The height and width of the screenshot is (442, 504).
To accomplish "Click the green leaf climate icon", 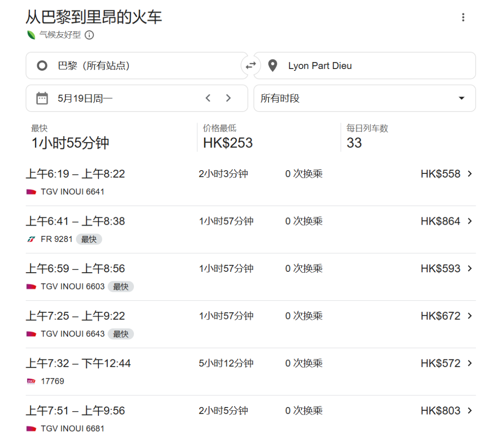I will [x=31, y=35].
